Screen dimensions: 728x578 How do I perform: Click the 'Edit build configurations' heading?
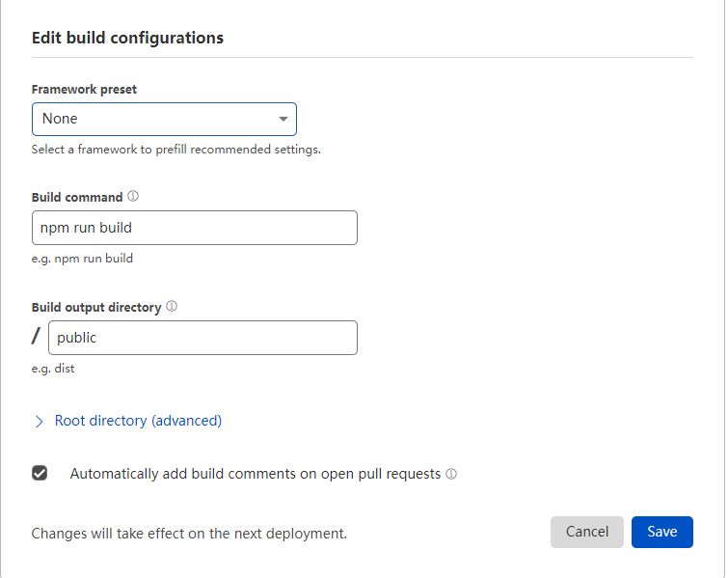click(x=127, y=38)
